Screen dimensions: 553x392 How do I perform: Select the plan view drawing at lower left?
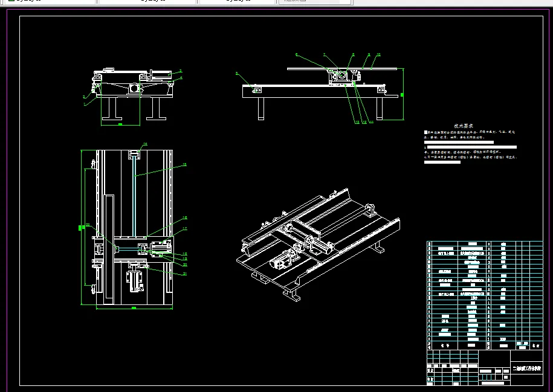pyautogui.click(x=134, y=227)
